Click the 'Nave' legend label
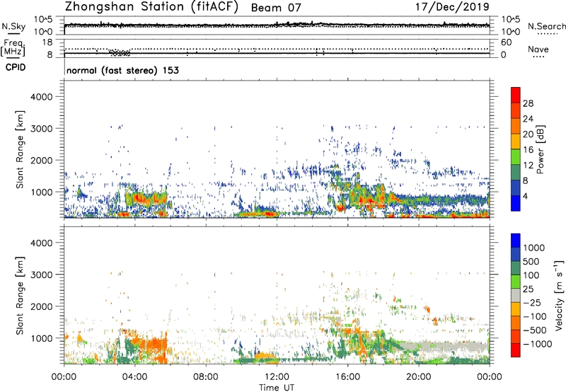Viewport: 566px width, 392px height. [538, 50]
